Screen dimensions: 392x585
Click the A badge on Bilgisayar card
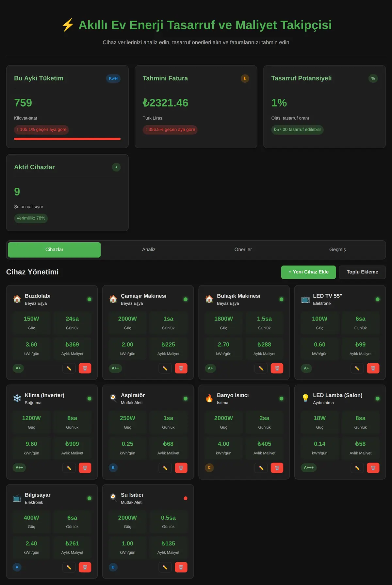(x=17, y=567)
